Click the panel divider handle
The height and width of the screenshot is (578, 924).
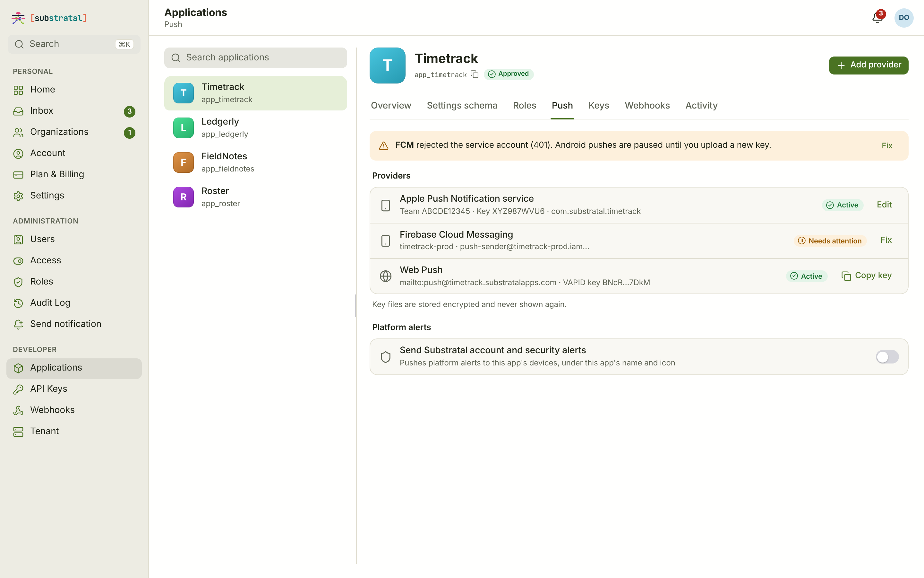[x=356, y=306]
